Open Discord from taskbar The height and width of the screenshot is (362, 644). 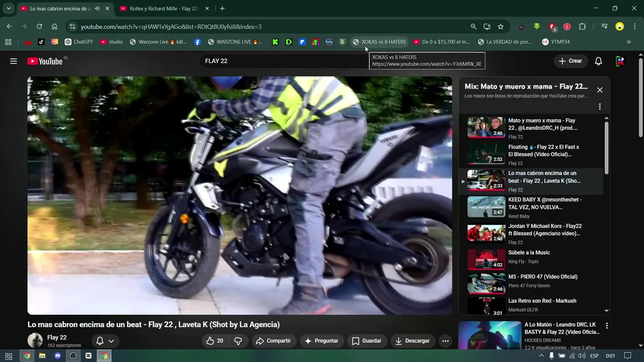(x=57, y=355)
